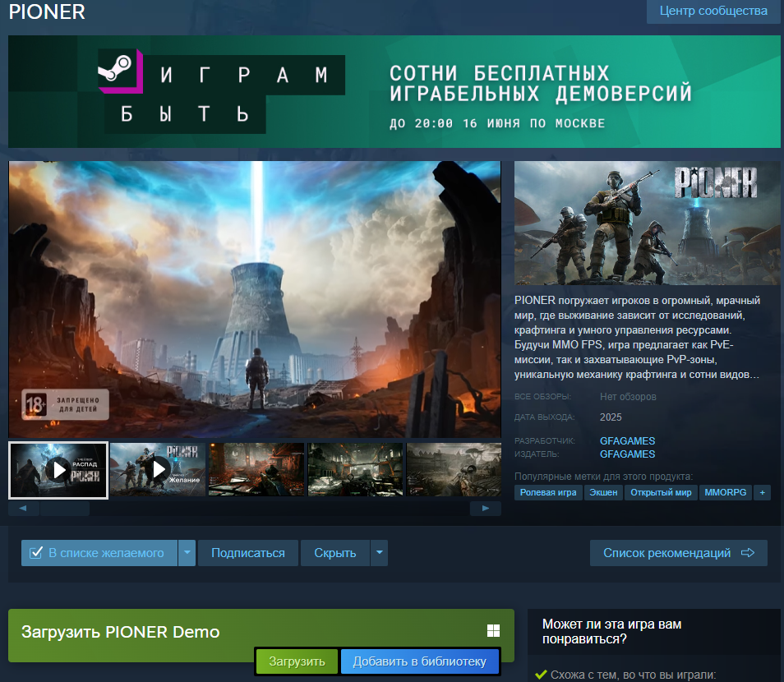Click Может ли эта игра вам понравиться heading
784x682 pixels.
coord(612,632)
